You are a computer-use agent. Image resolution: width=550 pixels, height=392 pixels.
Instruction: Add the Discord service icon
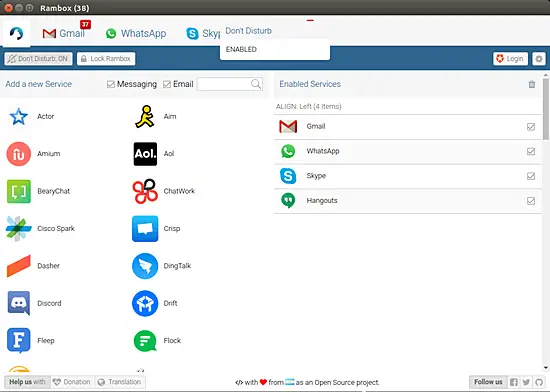click(19, 303)
